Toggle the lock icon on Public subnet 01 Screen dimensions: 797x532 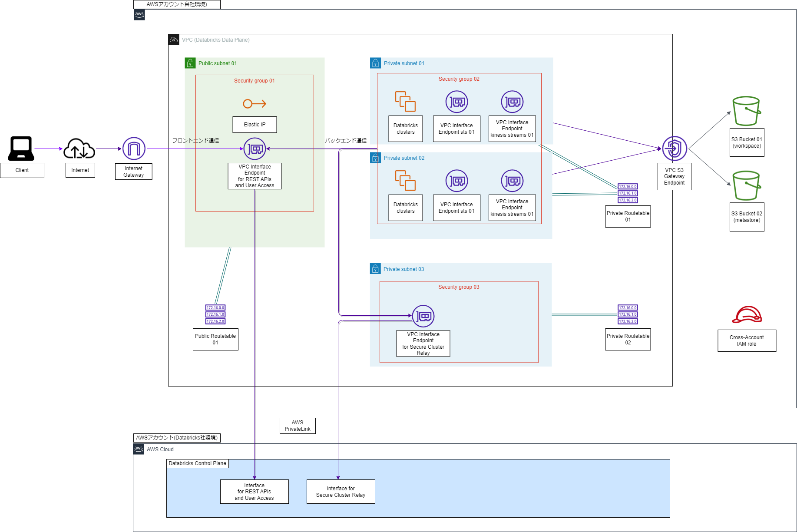click(x=190, y=63)
